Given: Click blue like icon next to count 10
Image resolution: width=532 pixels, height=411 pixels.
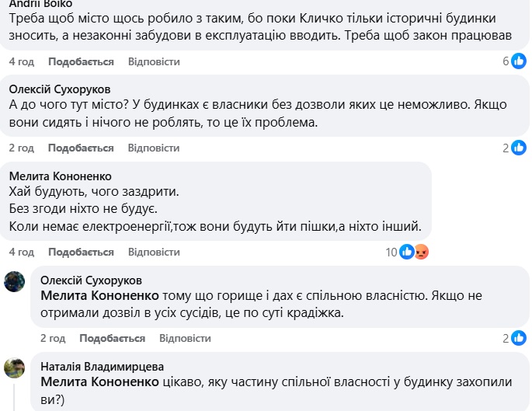Looking at the screenshot, I should [x=407, y=252].
